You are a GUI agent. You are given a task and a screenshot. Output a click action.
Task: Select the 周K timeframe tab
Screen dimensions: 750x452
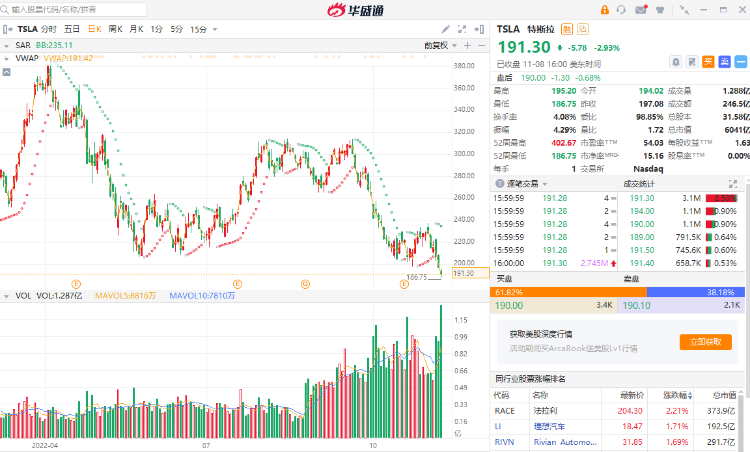(115, 29)
